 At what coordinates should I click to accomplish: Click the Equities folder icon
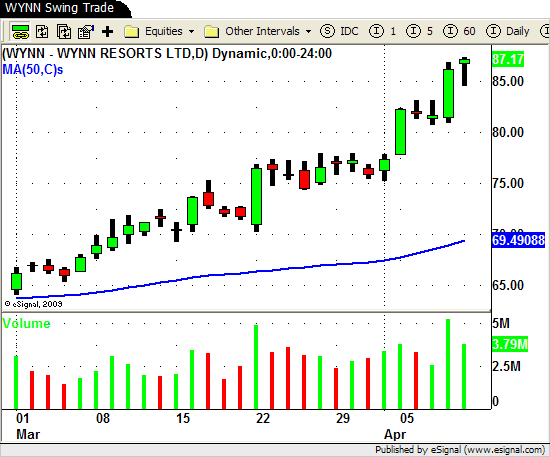[x=132, y=32]
